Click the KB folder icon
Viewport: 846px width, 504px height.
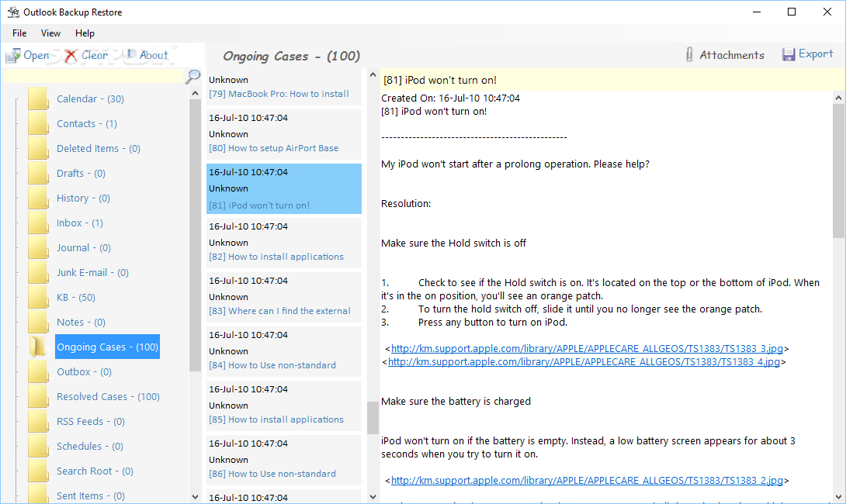point(38,297)
